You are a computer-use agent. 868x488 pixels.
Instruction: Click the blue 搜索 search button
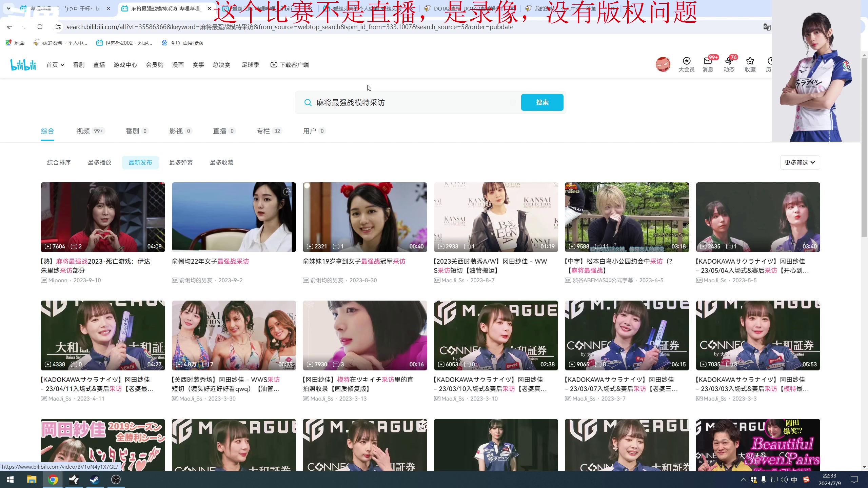(x=542, y=102)
